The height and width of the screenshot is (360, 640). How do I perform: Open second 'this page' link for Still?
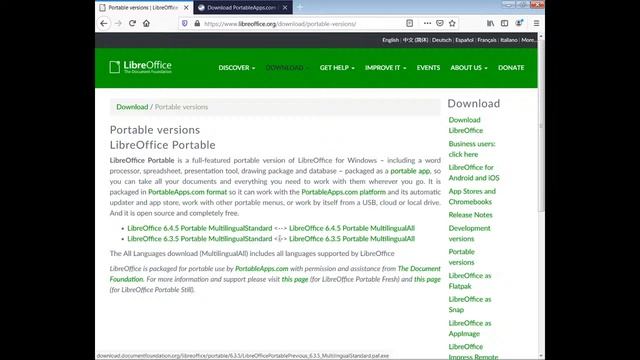427,279
